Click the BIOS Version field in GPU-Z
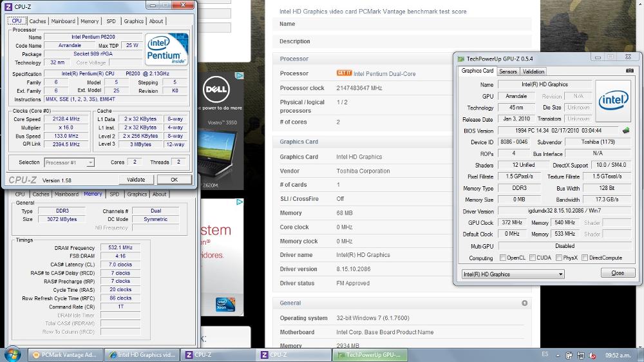The height and width of the screenshot is (362, 644). click(x=558, y=131)
